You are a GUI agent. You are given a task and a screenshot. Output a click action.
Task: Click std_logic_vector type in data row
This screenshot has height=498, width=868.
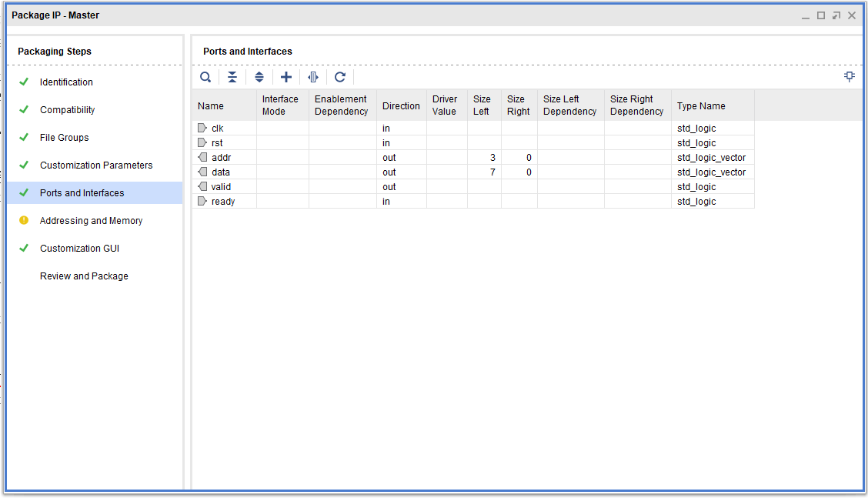click(711, 172)
